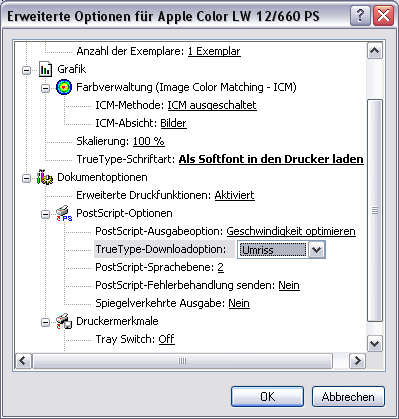Select the Druckermerkmale label
This screenshot has height=419, width=399.
click(117, 321)
